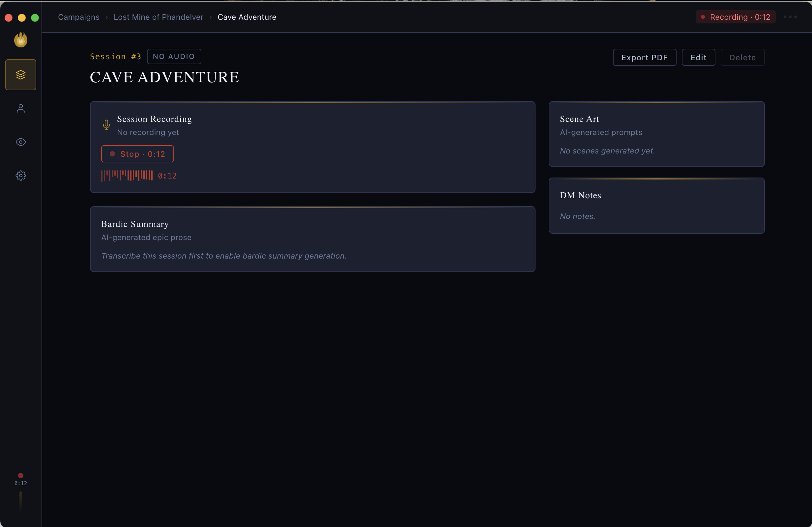This screenshot has width=812, height=527.
Task: Click the eye overview icon in sidebar
Action: click(x=20, y=142)
